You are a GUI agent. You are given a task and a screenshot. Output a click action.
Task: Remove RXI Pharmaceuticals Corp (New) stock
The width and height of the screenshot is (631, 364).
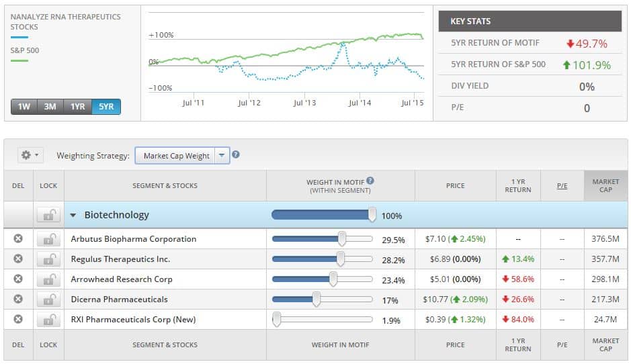[18, 320]
